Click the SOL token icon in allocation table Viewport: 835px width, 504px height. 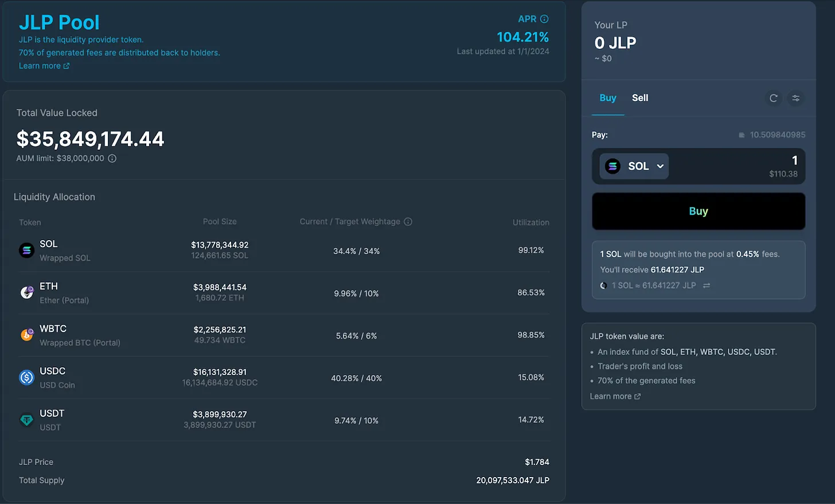[x=27, y=251]
